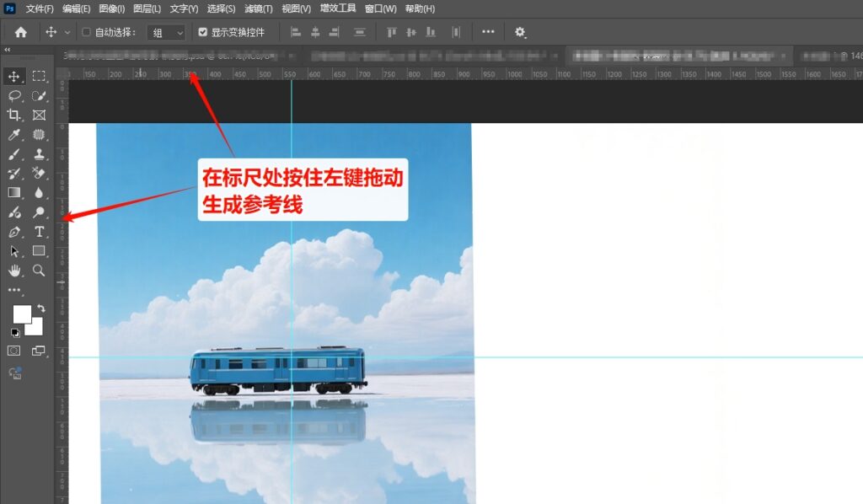Viewport: 863px width, 504px height.
Task: Click the Photoshop Home button
Action: (x=20, y=32)
